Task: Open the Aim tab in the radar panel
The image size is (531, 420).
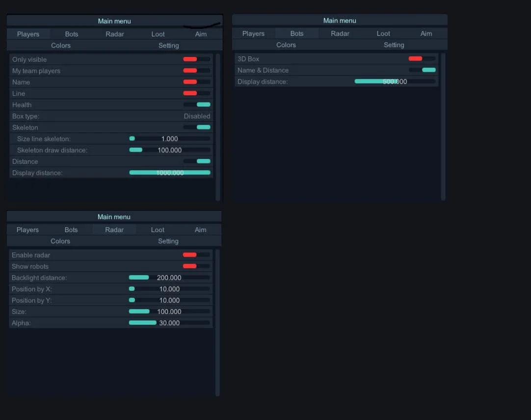Action: tap(200, 230)
